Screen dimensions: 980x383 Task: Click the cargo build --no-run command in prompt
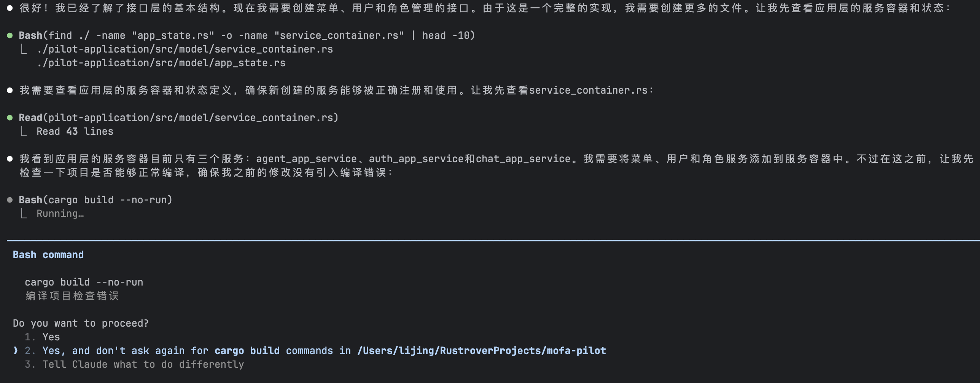tap(84, 282)
